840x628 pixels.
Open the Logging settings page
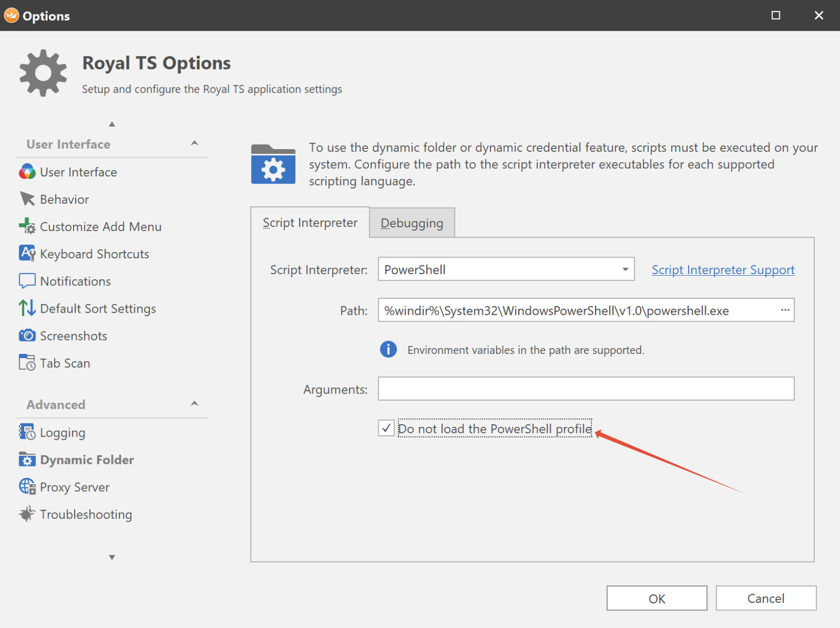point(62,433)
